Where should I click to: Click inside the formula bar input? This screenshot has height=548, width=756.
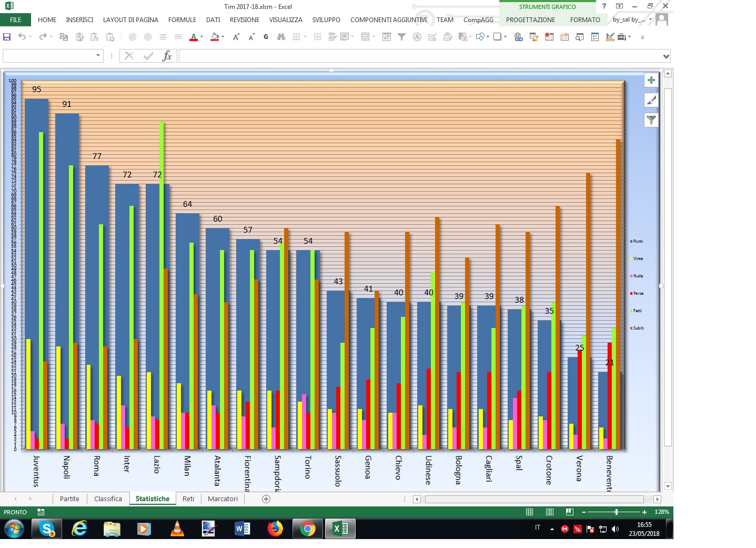click(420, 56)
